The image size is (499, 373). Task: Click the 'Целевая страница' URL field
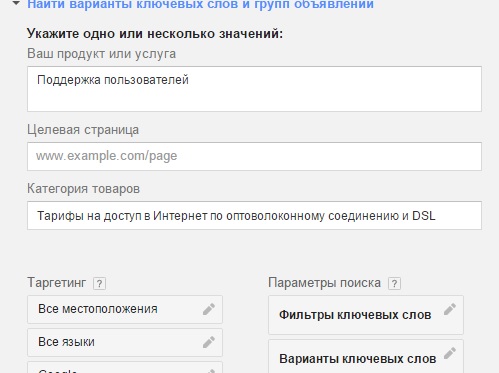click(254, 156)
